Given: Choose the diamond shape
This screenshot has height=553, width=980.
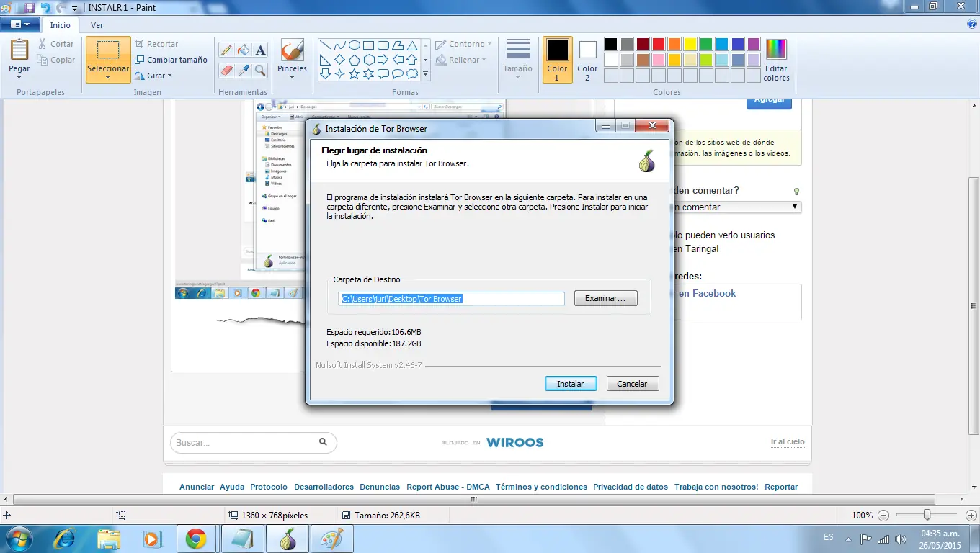Looking at the screenshot, I should point(339,59).
